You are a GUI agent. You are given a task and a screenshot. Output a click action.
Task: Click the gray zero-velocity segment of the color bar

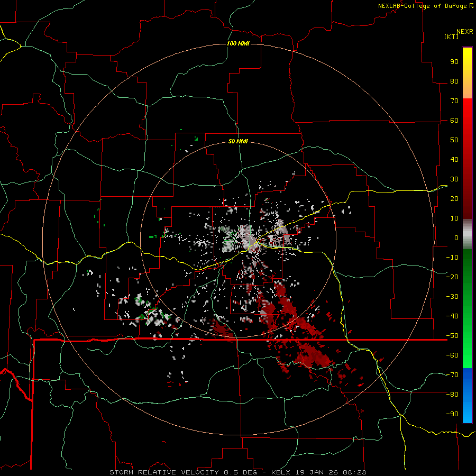click(x=467, y=234)
